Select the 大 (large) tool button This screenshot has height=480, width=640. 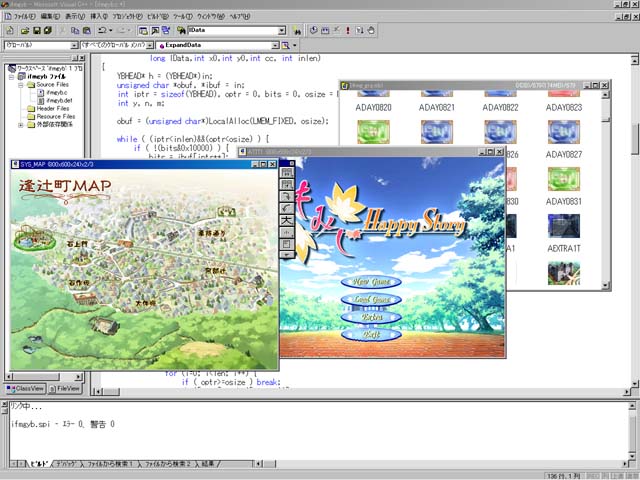tap(287, 220)
